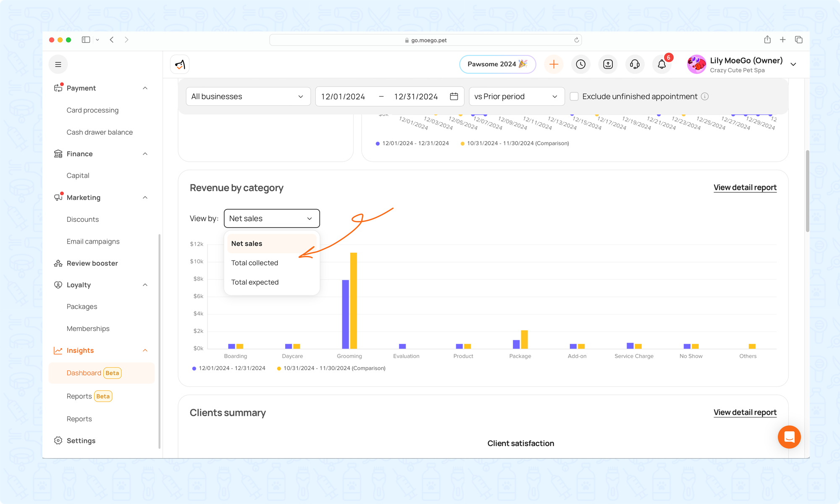Click the Pawsome 2024 button
The height and width of the screenshot is (504, 840).
(497, 64)
